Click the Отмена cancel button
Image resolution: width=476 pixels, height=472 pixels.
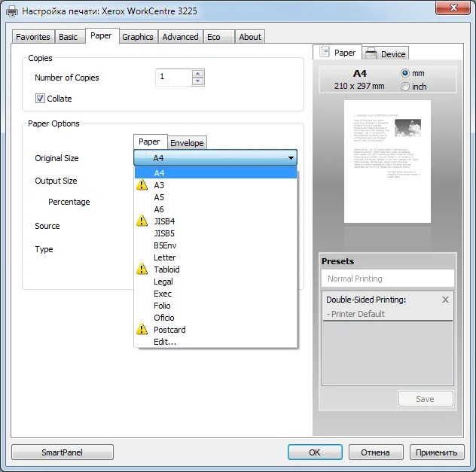pyautogui.click(x=376, y=452)
